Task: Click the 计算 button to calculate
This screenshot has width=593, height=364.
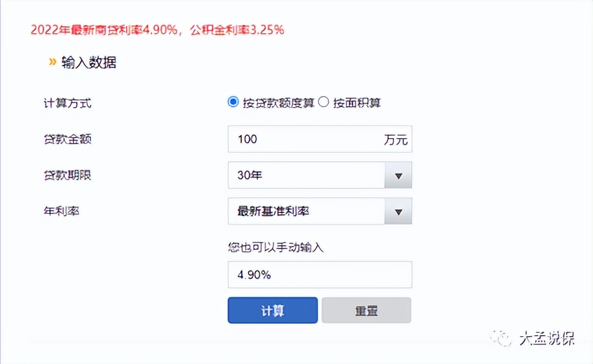Action: (x=272, y=310)
